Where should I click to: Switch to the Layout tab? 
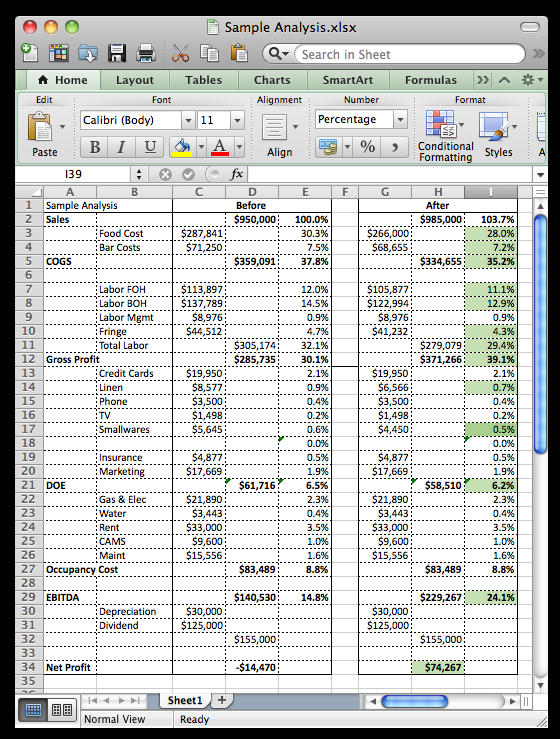click(135, 80)
